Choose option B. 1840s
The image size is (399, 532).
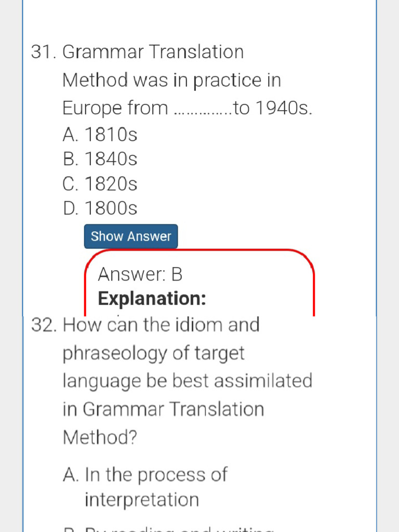click(100, 159)
